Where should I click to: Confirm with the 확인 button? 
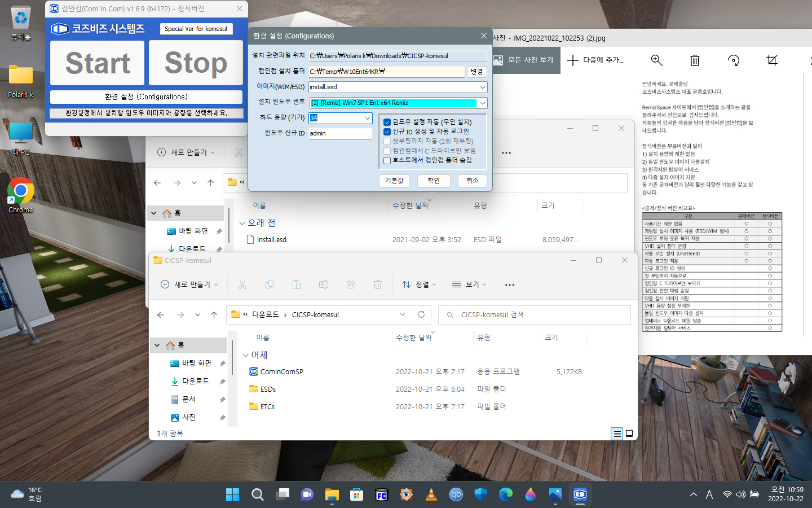click(x=433, y=181)
